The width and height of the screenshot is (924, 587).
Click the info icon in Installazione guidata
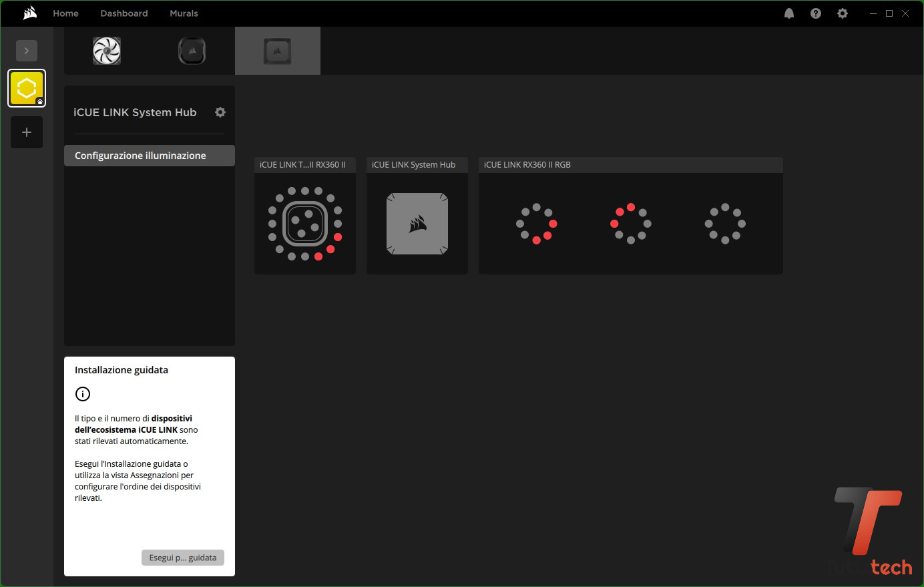pos(82,394)
